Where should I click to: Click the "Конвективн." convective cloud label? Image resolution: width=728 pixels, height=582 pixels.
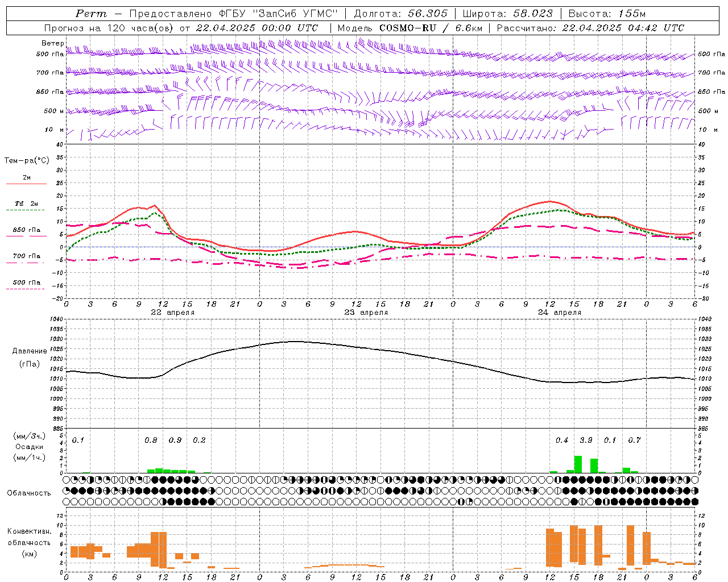(30, 531)
